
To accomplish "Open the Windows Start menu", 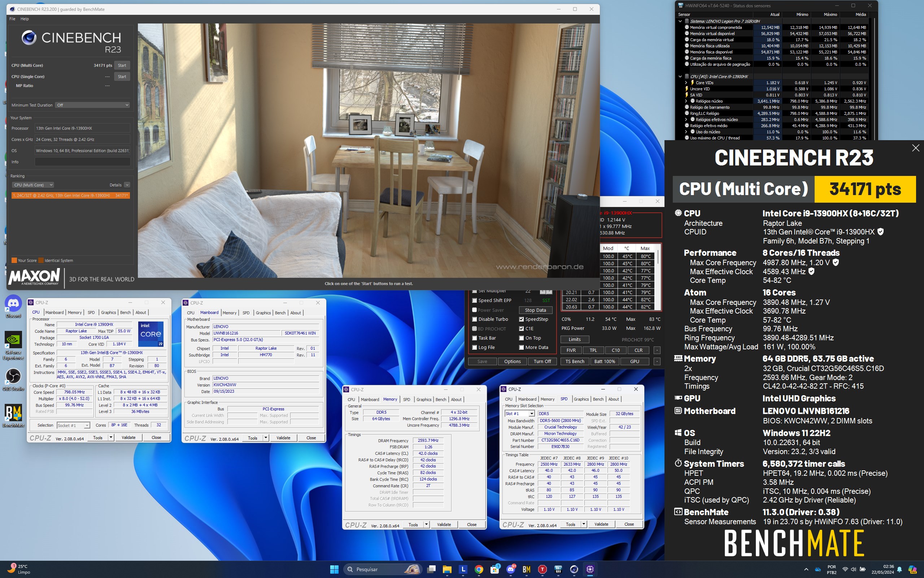I will [x=334, y=569].
